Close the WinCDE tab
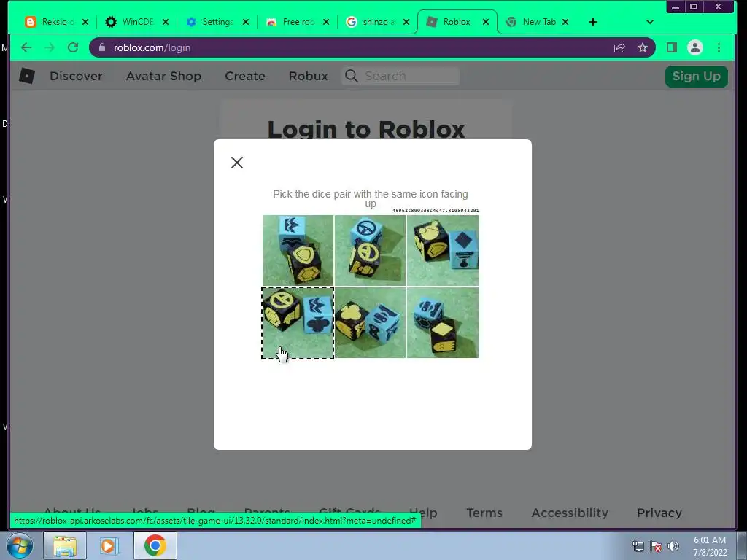 [x=166, y=22]
